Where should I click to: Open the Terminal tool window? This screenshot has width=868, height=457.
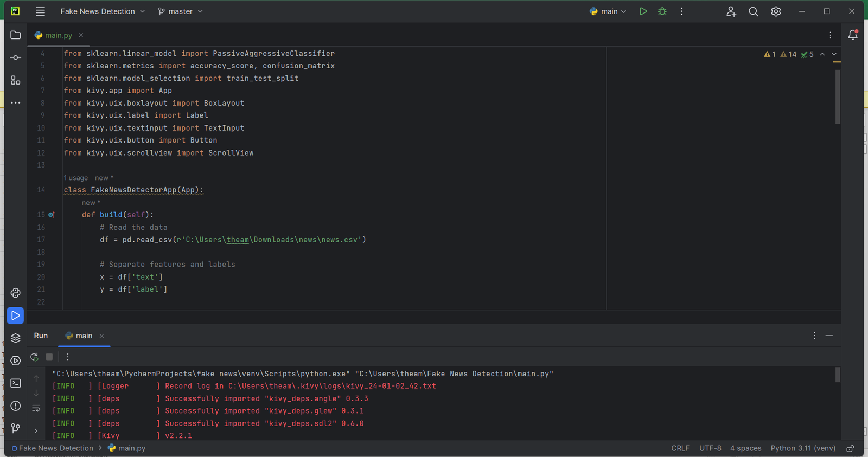click(x=16, y=383)
